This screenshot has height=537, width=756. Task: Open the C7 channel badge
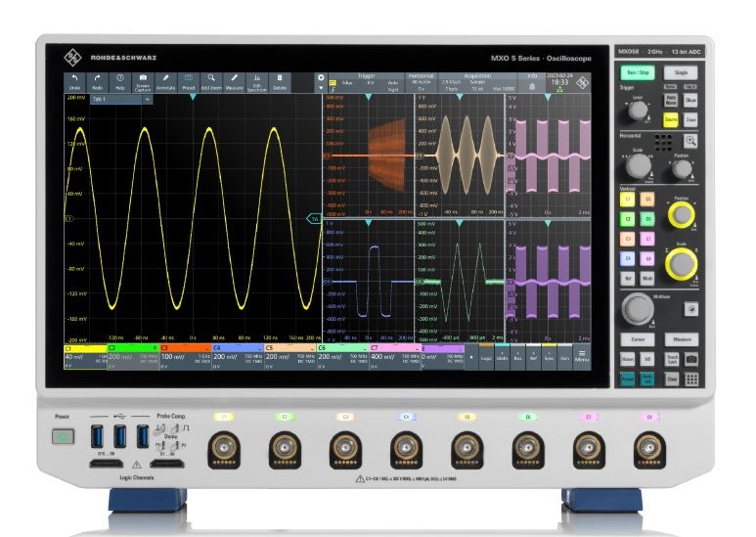pos(395,357)
